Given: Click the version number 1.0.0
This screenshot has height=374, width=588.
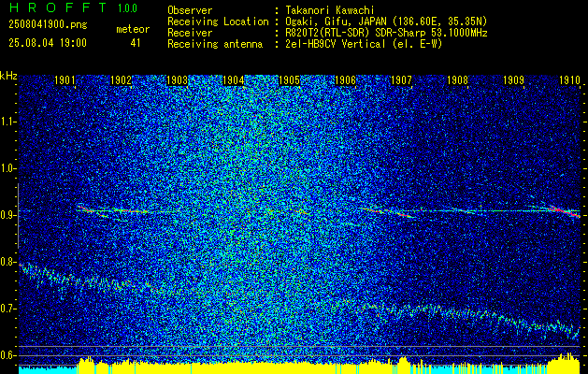Looking at the screenshot, I should [127, 8].
